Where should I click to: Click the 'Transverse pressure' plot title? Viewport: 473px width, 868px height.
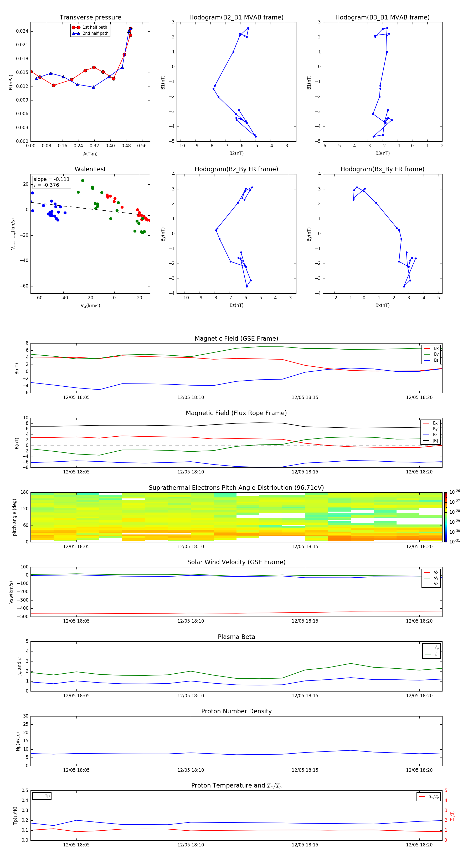tap(90, 18)
